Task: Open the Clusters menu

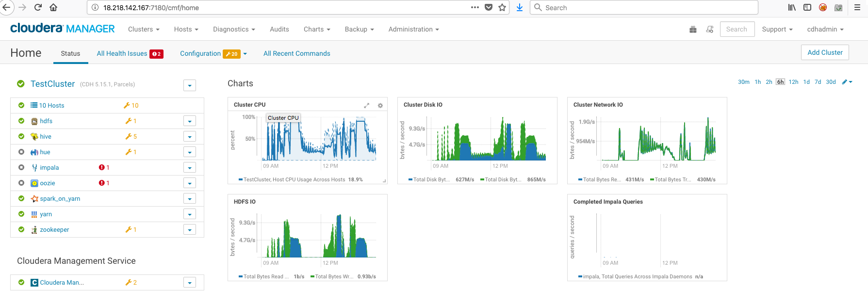Action: point(144,30)
